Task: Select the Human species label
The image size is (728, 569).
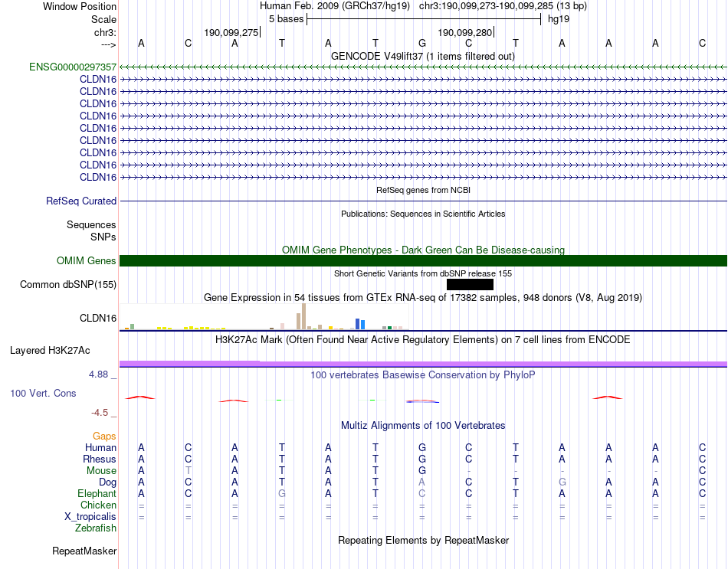Action: click(100, 447)
